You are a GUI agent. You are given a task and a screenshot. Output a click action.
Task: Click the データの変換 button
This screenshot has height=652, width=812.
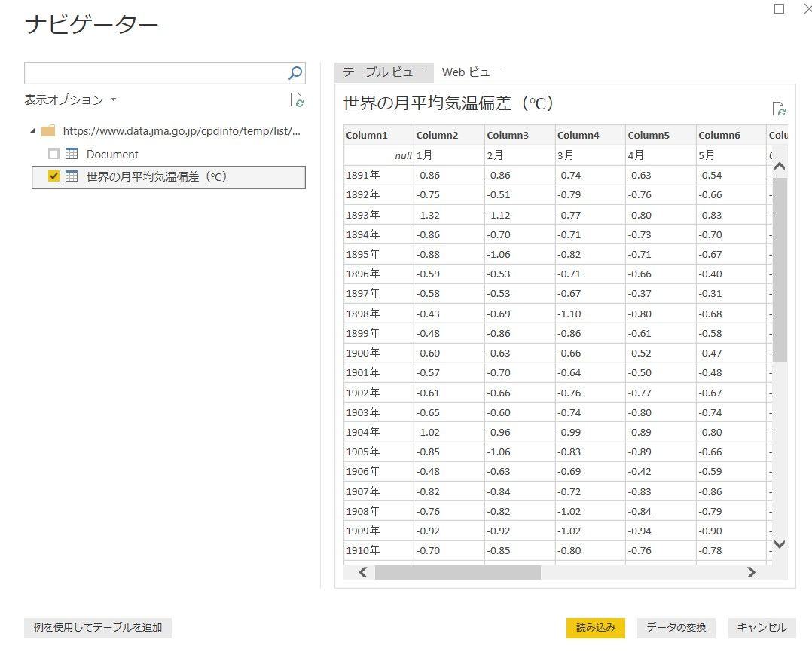pos(676,627)
